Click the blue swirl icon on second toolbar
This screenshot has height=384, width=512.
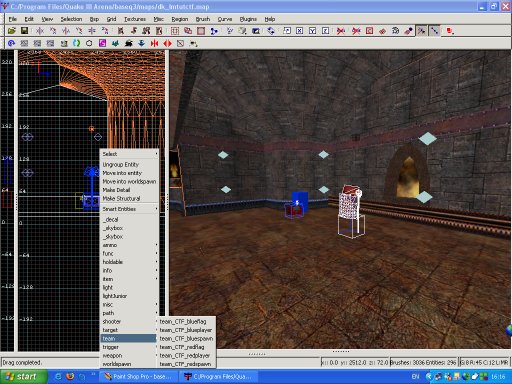pyautogui.click(x=11, y=43)
